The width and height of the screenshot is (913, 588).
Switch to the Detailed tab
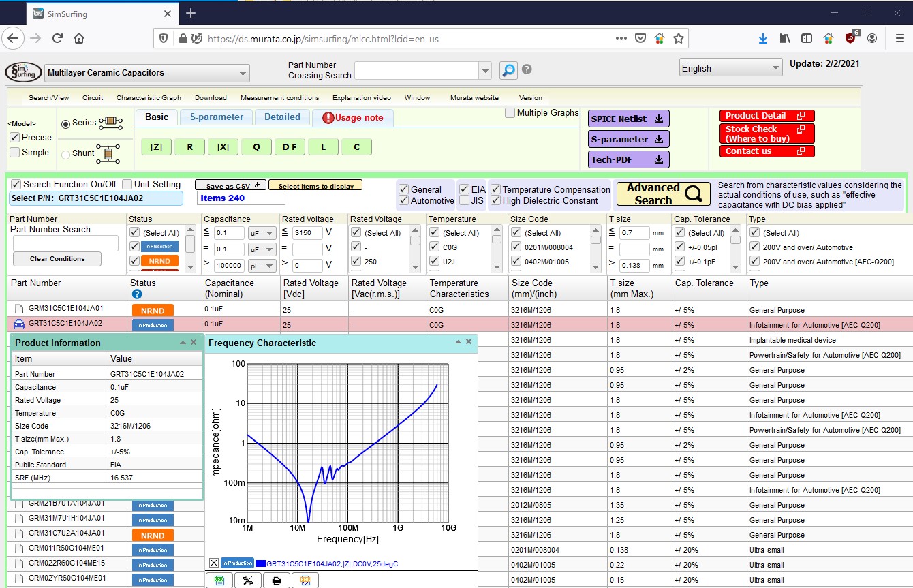click(282, 117)
